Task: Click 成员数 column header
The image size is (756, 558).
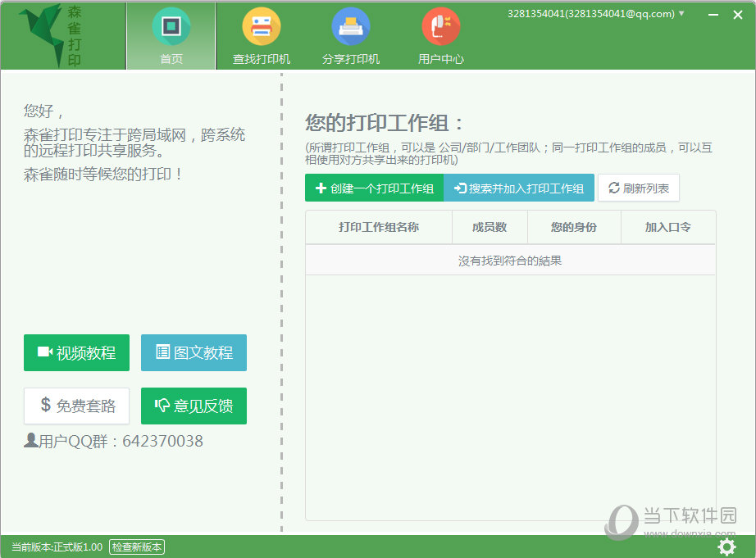Action: coord(490,227)
